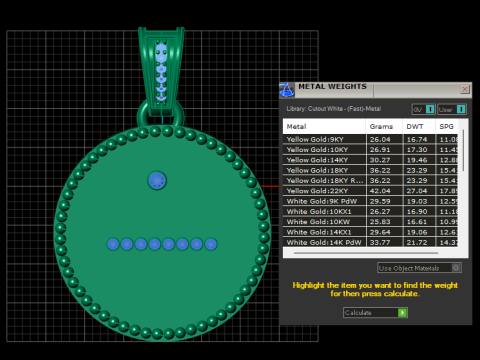Click the 26.27 grams value
The height and width of the screenshot is (360, 480).
click(380, 212)
